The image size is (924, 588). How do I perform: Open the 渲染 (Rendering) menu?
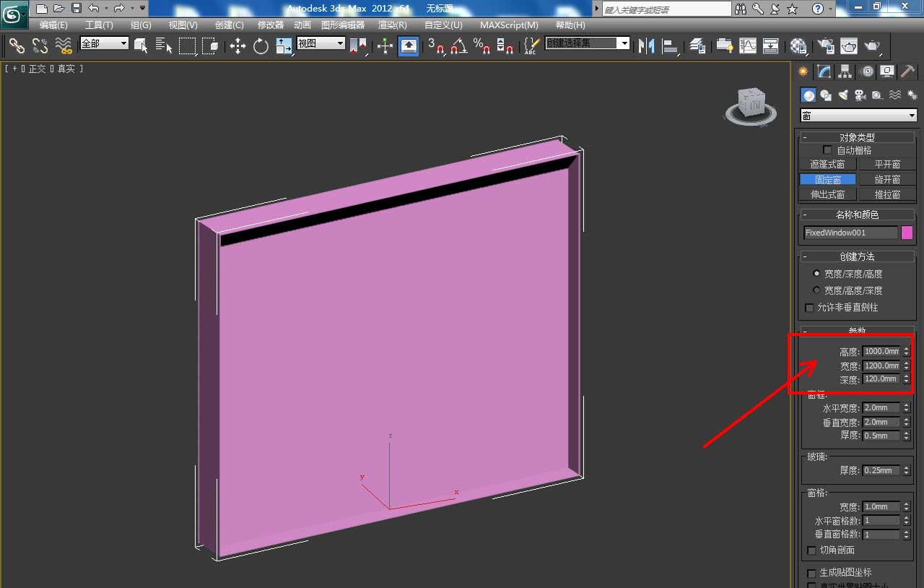click(x=392, y=25)
